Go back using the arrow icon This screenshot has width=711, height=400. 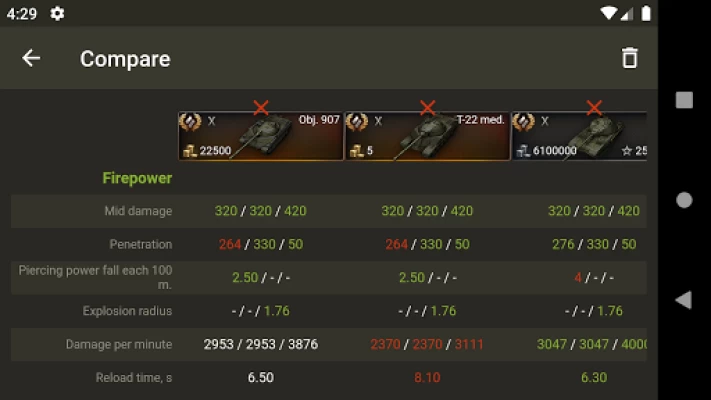(31, 58)
